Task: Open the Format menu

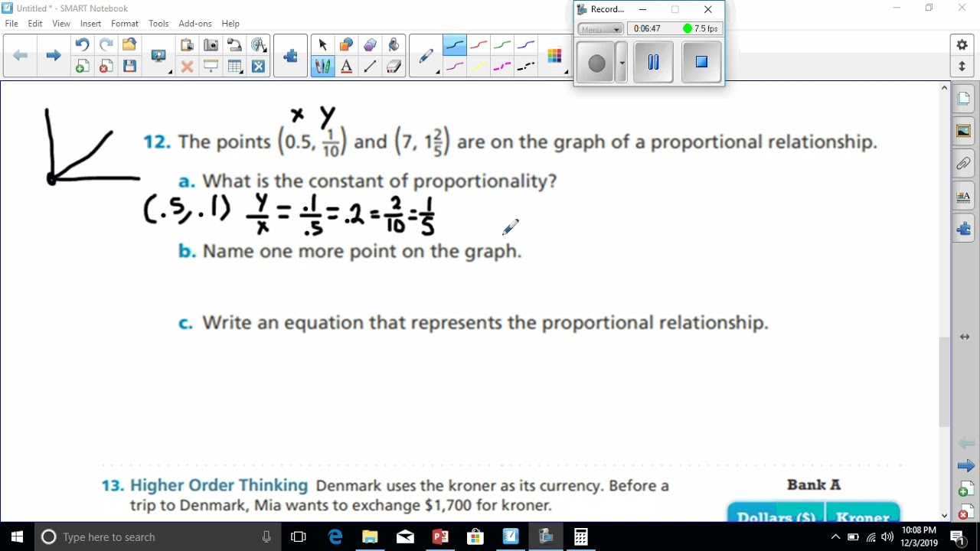Action: coord(125,24)
